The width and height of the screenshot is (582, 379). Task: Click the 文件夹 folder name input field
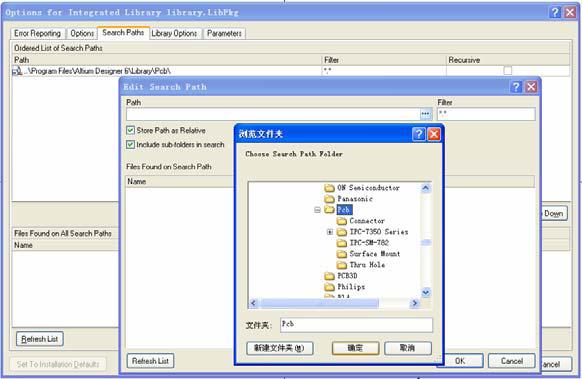pos(356,325)
